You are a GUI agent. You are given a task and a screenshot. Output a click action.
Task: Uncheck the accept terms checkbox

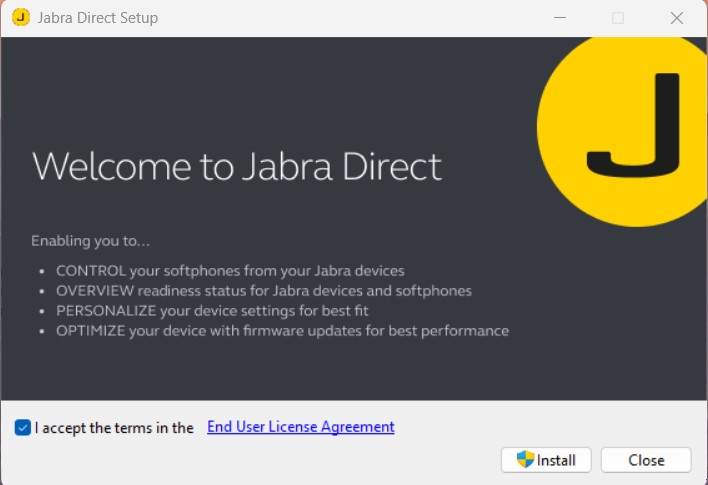click(23, 428)
